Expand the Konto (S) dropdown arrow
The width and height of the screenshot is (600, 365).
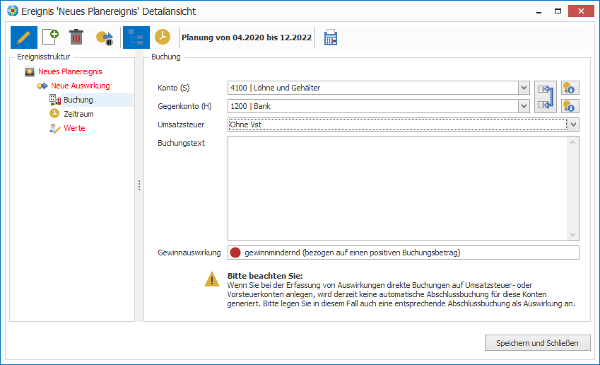point(524,88)
